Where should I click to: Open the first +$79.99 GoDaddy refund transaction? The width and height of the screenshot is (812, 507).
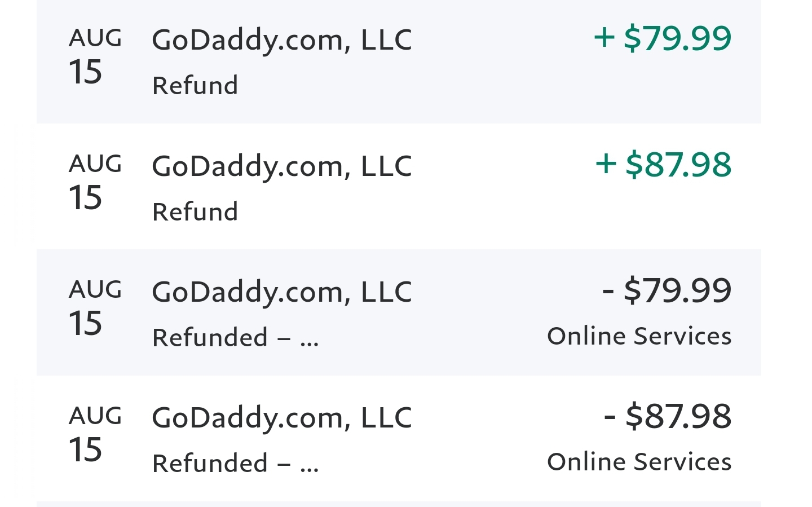click(395, 59)
